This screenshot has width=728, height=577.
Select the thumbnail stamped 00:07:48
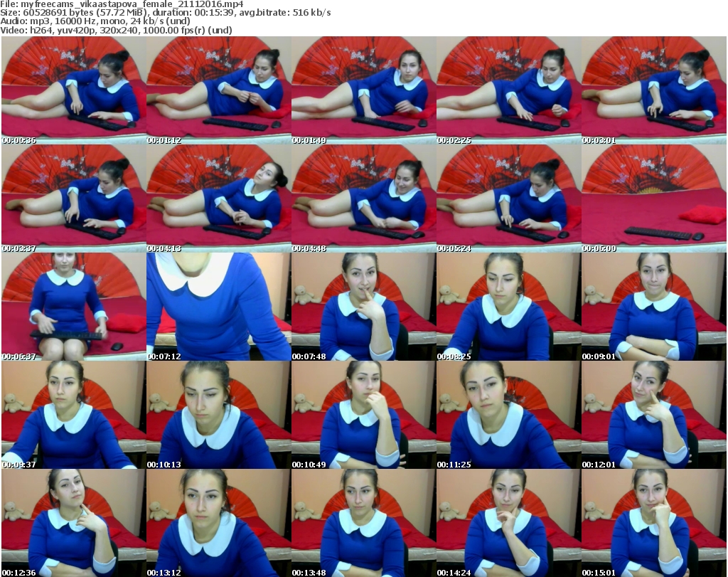(x=363, y=307)
